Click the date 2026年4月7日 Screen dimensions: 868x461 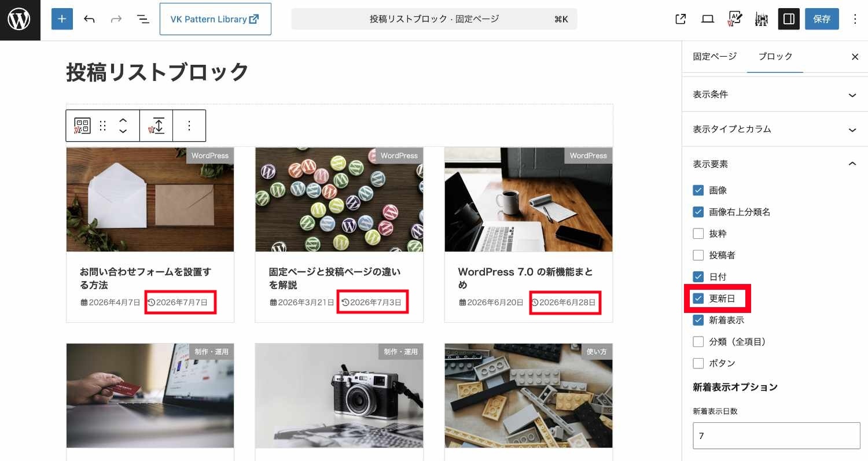(111, 303)
